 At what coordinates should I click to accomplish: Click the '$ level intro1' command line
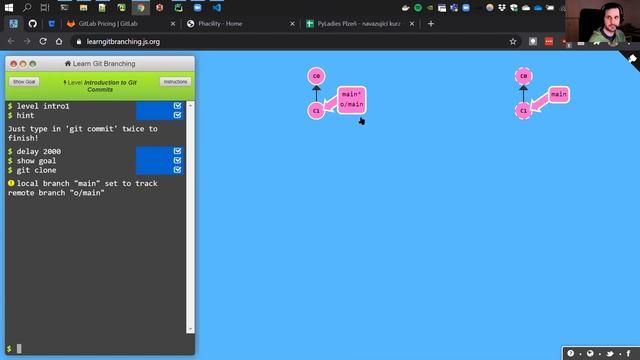point(38,106)
